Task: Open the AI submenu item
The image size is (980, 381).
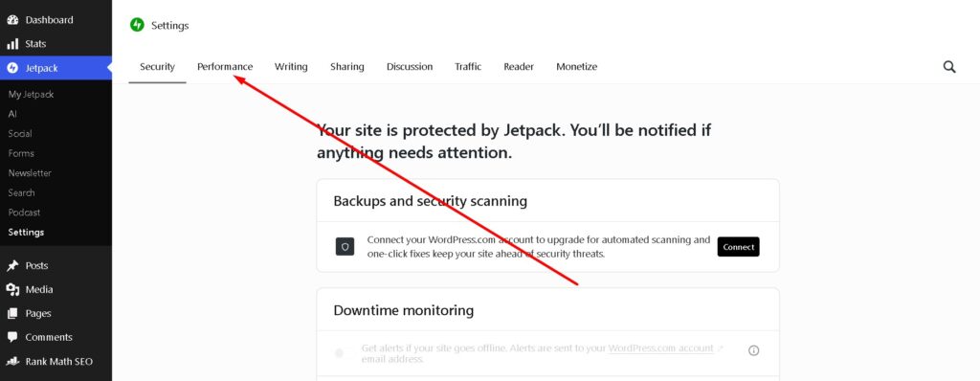Action: (x=12, y=114)
